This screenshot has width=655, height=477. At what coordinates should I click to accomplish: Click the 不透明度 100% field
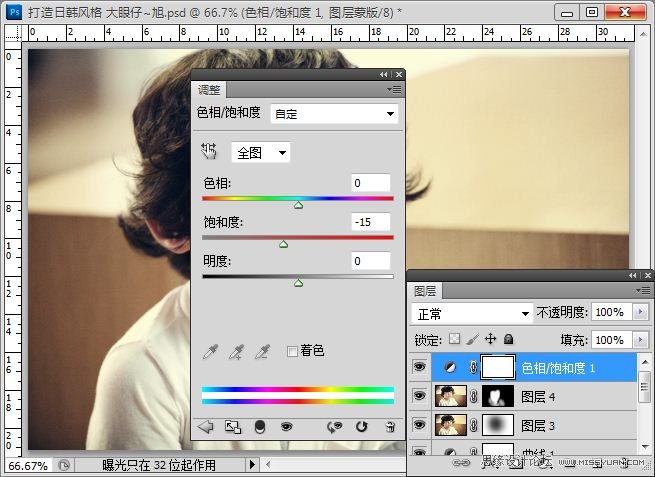[x=612, y=312]
